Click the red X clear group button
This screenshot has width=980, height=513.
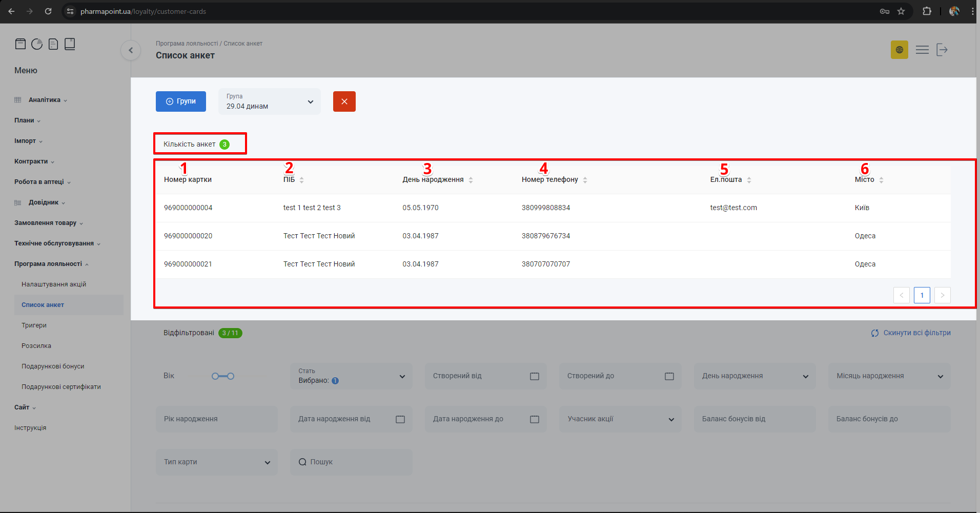344,101
